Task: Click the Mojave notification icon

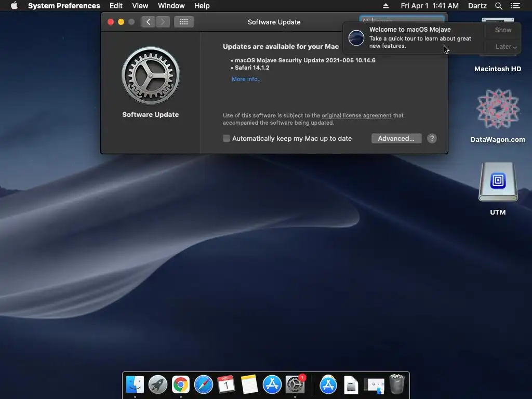Action: coord(356,37)
